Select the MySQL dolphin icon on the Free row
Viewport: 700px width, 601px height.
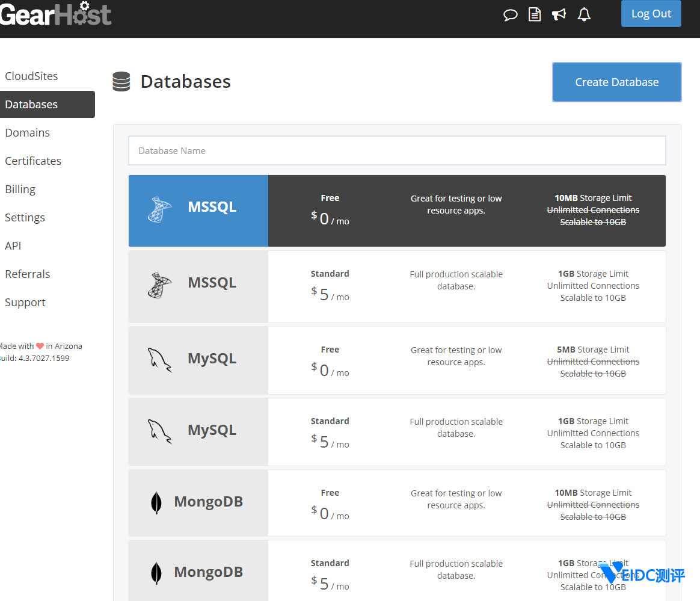[158, 359]
